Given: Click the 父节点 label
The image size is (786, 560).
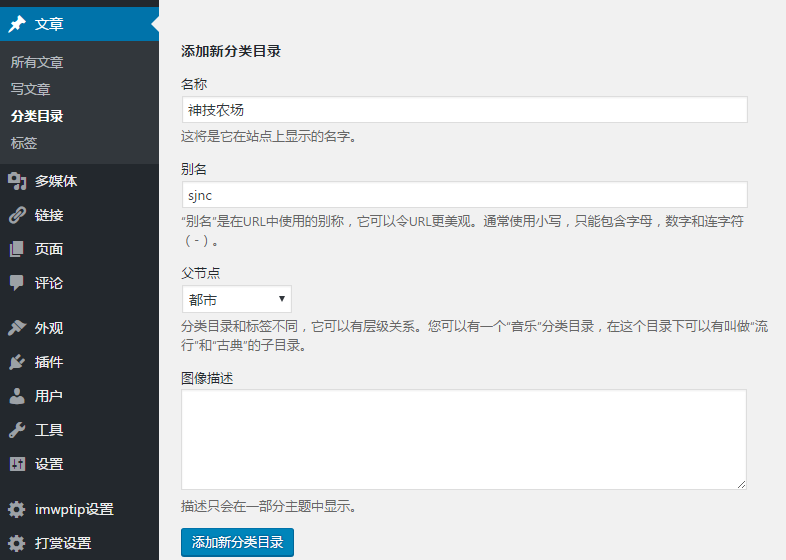Looking at the screenshot, I should pos(201,273).
